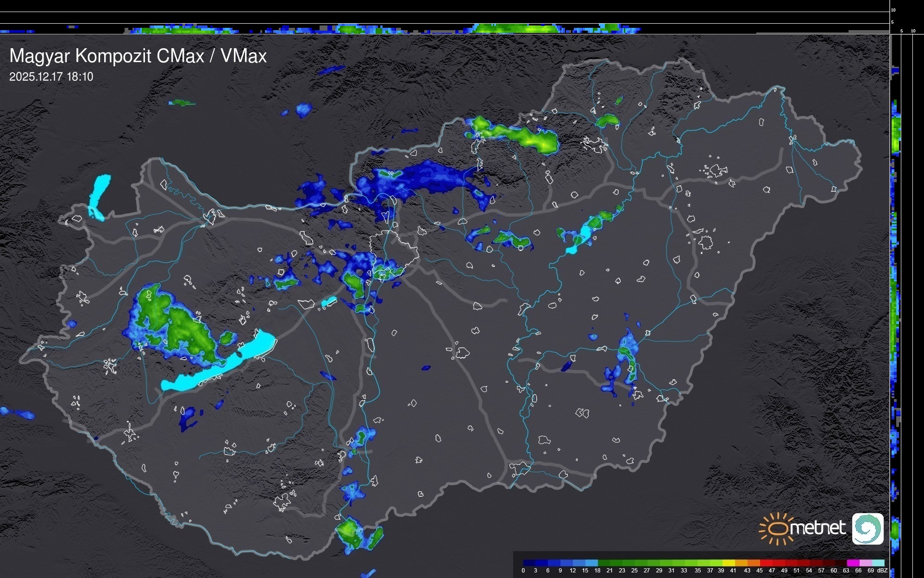The image size is (924, 578).
Task: Pick the yellow 39 dBZ legend swatch
Action: click(729, 563)
